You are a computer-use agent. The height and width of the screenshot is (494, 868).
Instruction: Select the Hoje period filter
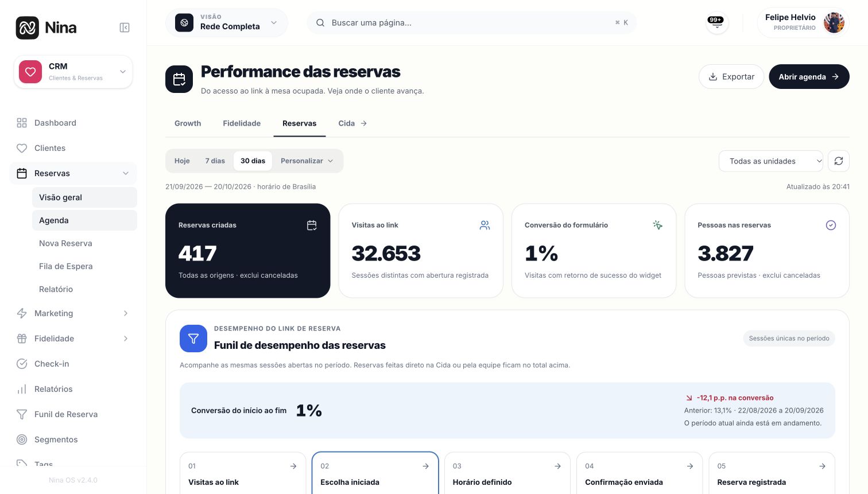click(182, 161)
